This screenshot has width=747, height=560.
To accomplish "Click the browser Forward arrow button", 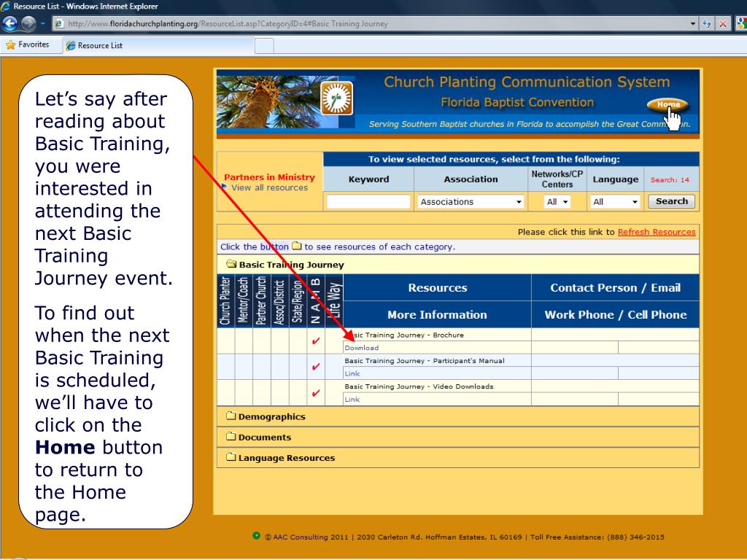I will pos(28,23).
